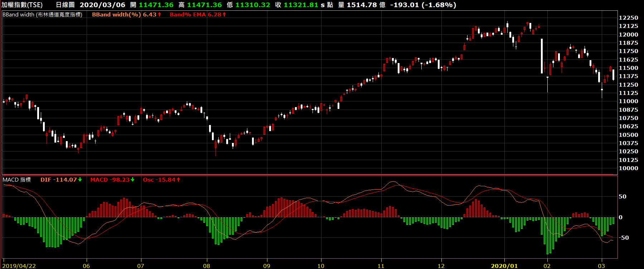Screen dimensions: 644x269
Task: Click the 日線圖 daily chart label
Action: tap(65, 5)
